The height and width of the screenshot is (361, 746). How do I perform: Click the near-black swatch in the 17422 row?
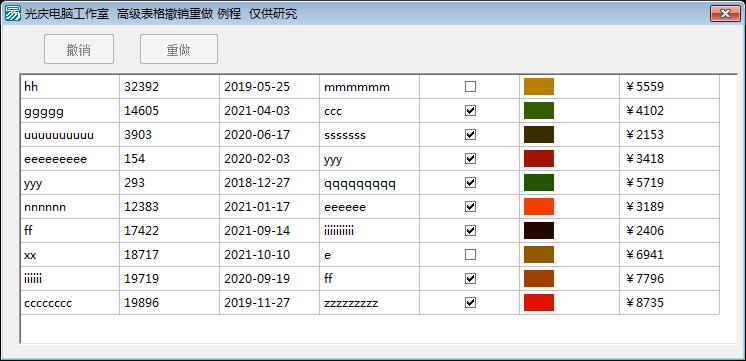point(539,231)
